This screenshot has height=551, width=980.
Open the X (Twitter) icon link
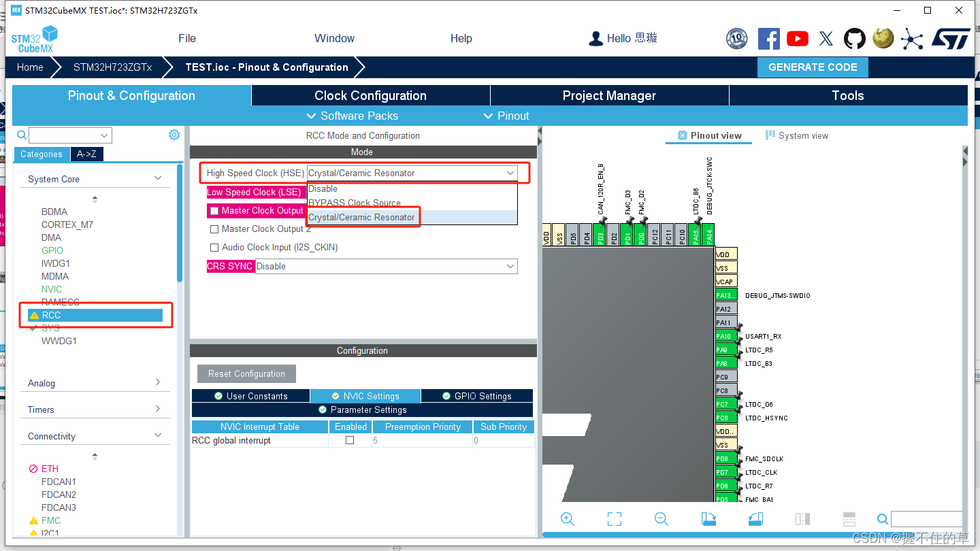pyautogui.click(x=826, y=39)
